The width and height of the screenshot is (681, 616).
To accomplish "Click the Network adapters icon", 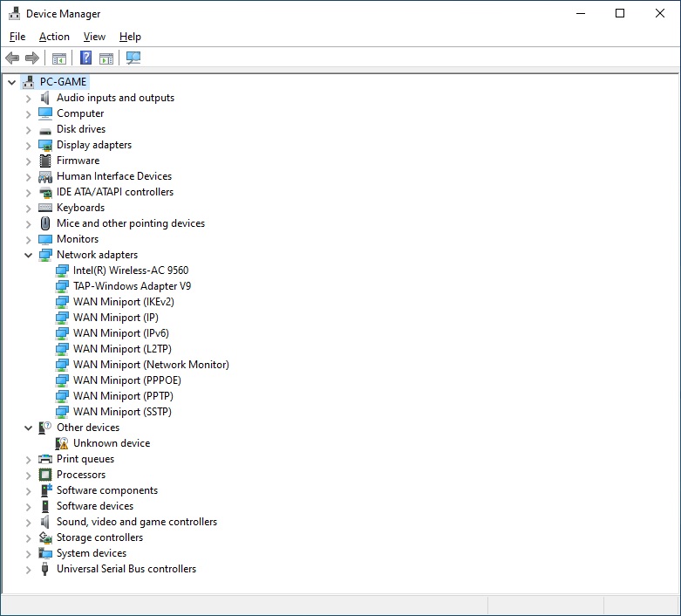I will pyautogui.click(x=45, y=255).
